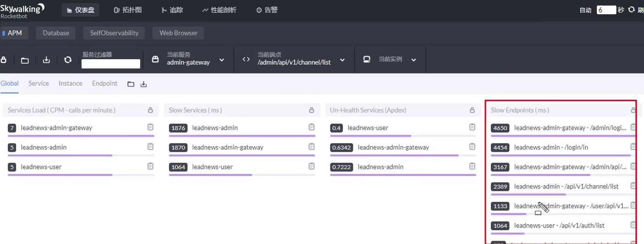The height and width of the screenshot is (244, 644).
Task: Click the 0.6342 Apdex value
Action: (x=341, y=147)
